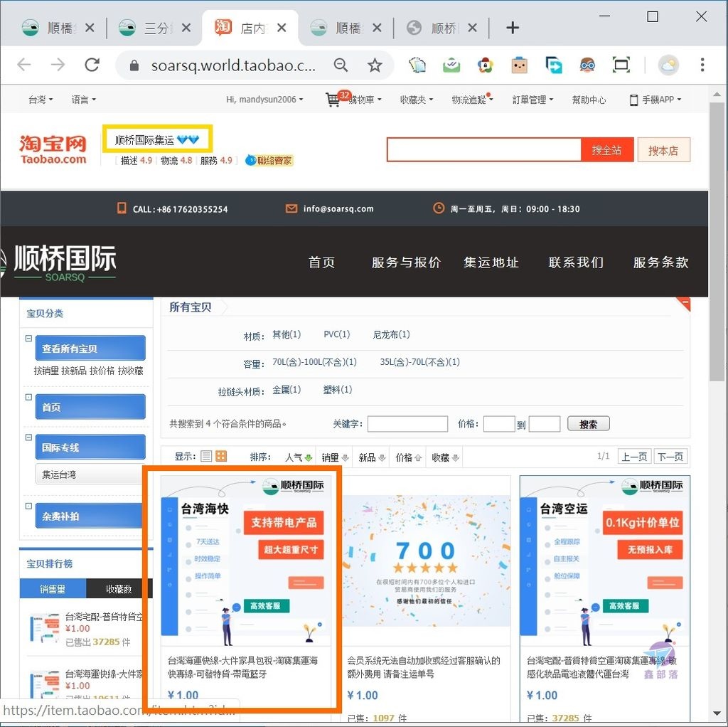Reload the current page
The width and height of the screenshot is (728, 727).
[x=92, y=65]
